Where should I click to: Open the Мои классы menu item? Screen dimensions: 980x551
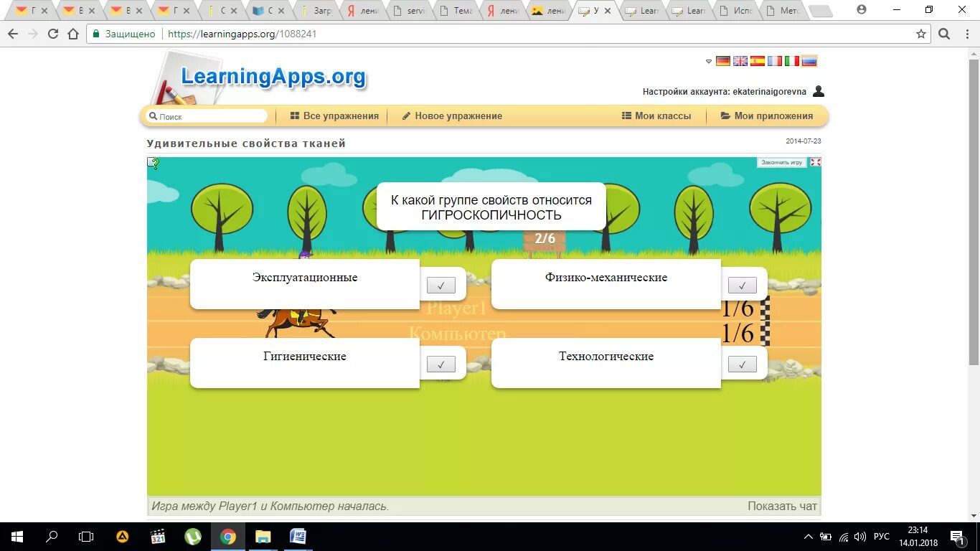656,116
